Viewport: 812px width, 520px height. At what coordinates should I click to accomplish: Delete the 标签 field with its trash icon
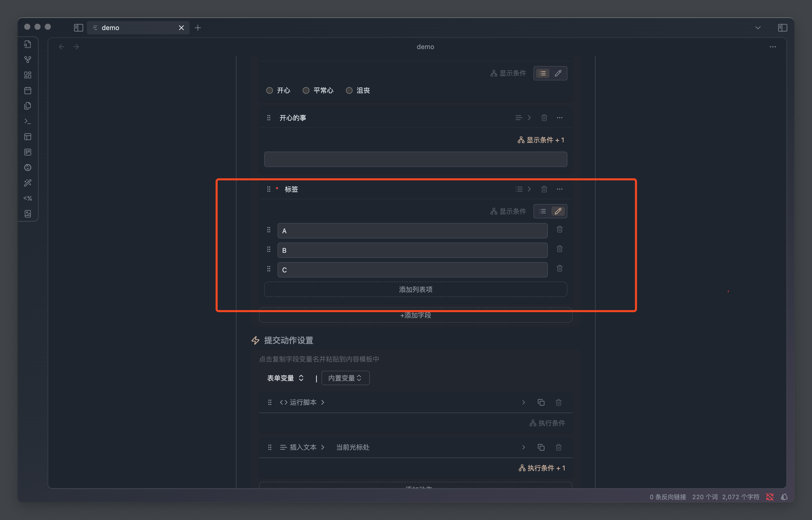[x=544, y=189]
